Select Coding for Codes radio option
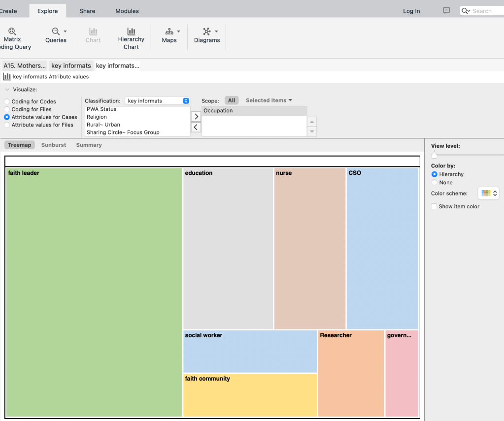This screenshot has height=421, width=504. tap(7, 101)
